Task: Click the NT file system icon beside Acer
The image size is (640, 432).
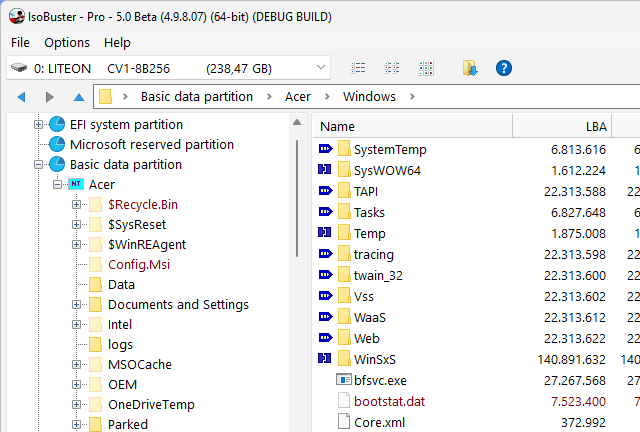Action: tap(76, 184)
